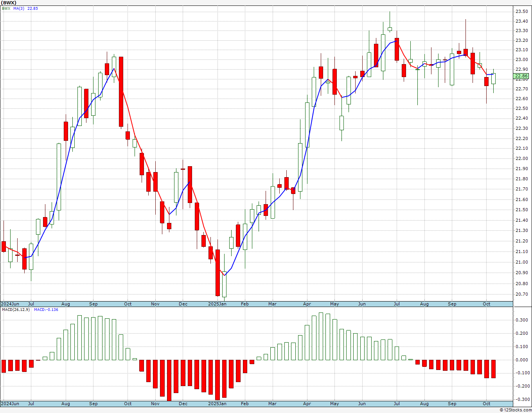Click the 20.70 price axis label
532x413 pixels.
[x=521, y=294]
